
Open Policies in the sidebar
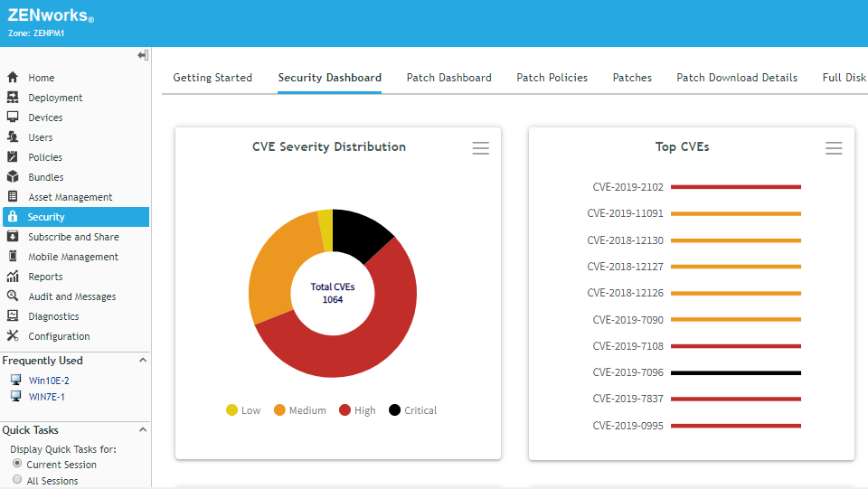(x=45, y=157)
